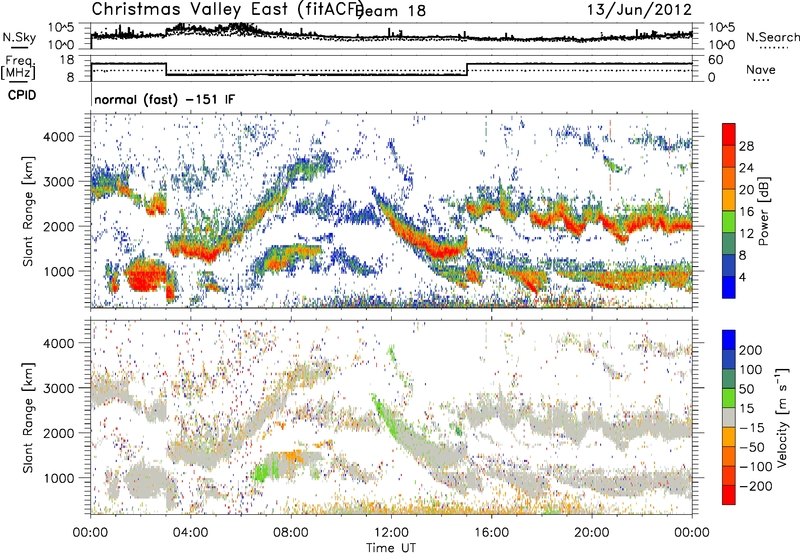The height and width of the screenshot is (554, 800).
Task: Click the 'Slant Range [km]' label of the velocity panel
Action: 28,418
